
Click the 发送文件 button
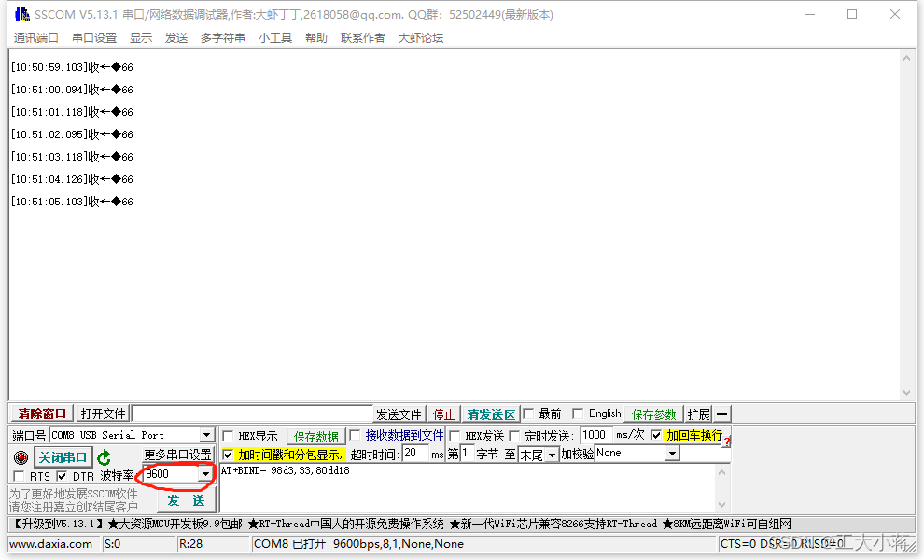(x=399, y=414)
